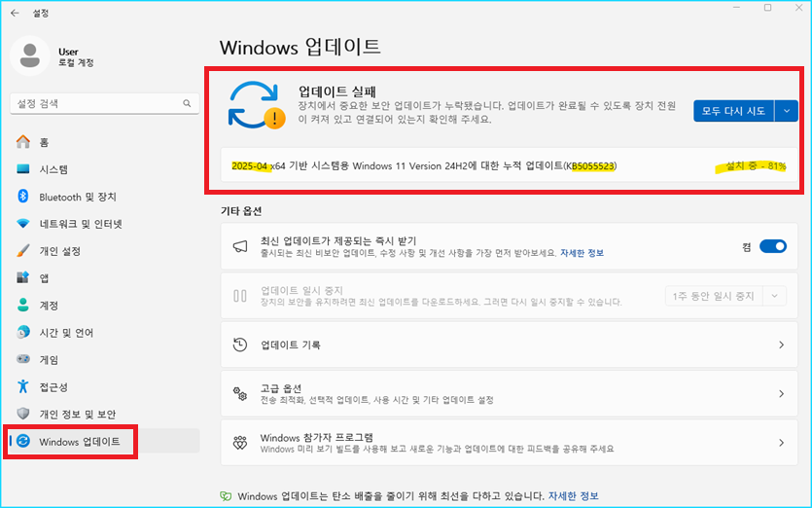
Task: Open 시간 및 언어 settings
Action: (x=104, y=332)
